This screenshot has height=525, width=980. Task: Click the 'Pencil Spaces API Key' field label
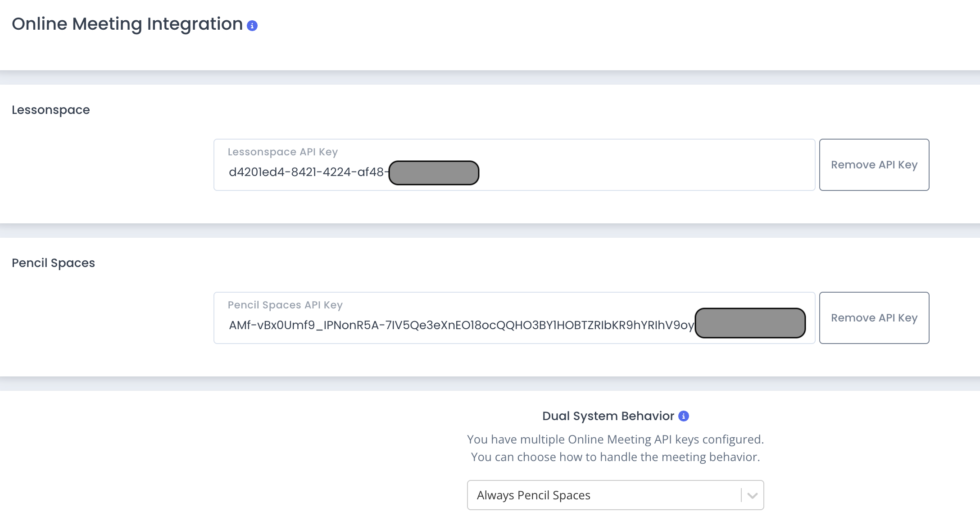pyautogui.click(x=285, y=305)
